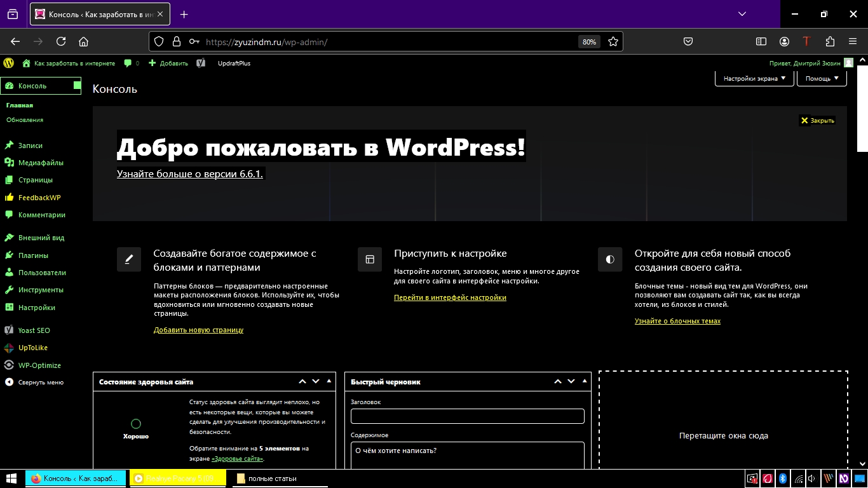Select 'Консоль' in the sidebar menu
This screenshot has width=868, height=488.
pos(41,86)
